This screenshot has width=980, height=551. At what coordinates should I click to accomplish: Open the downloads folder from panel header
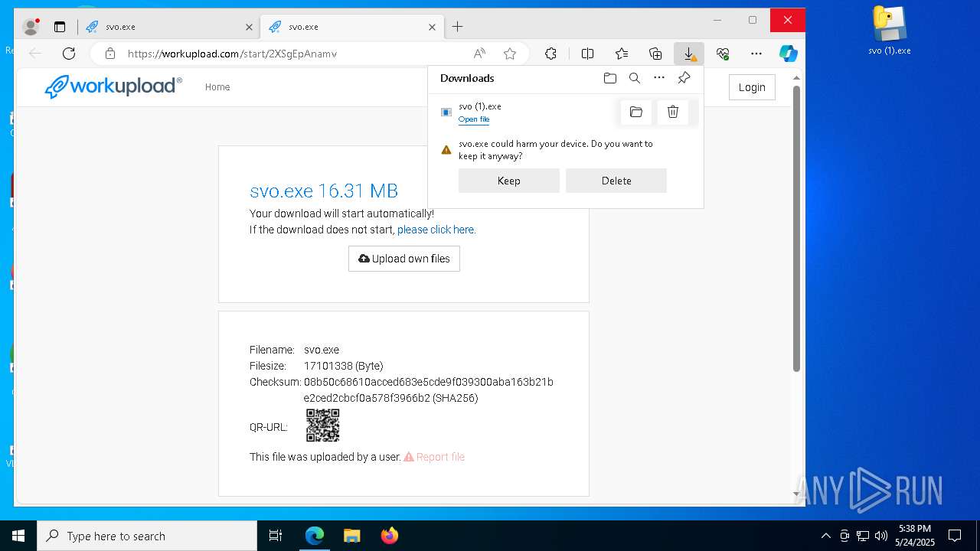tap(610, 78)
